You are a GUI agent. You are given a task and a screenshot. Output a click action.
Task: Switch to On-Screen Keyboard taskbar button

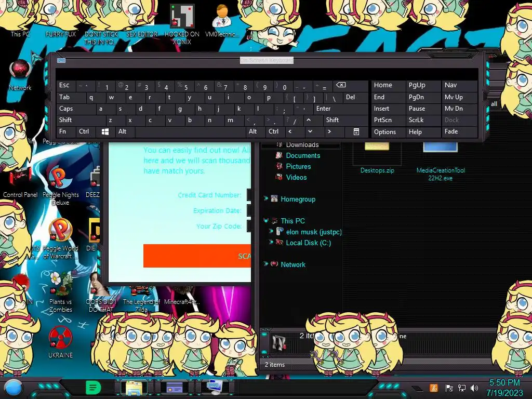click(x=215, y=388)
